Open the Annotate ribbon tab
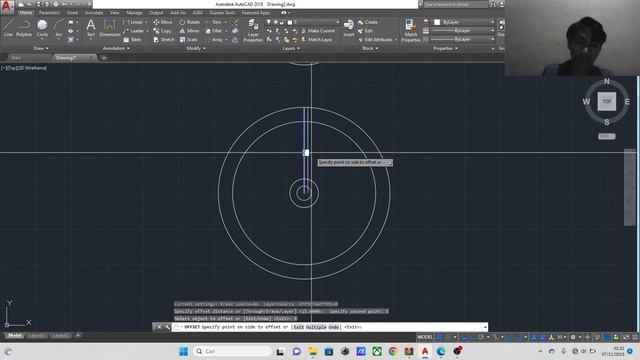 94,13
